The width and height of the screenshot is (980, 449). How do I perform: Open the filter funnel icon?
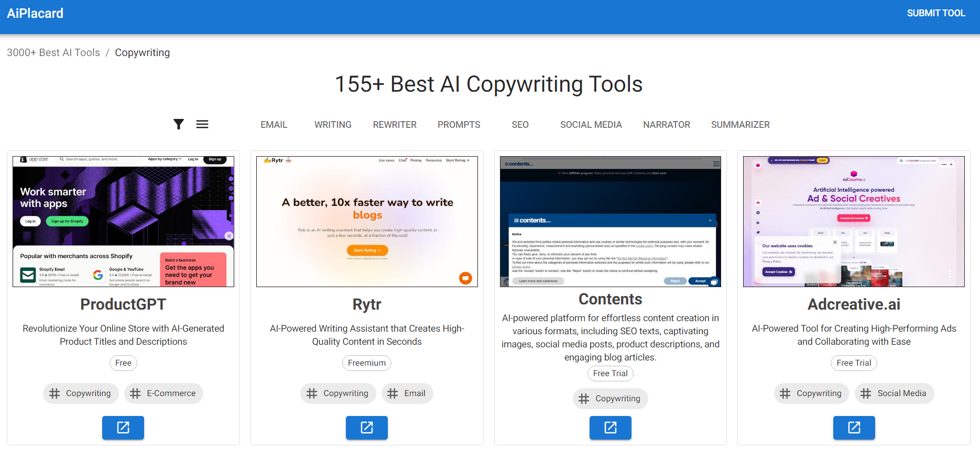179,124
